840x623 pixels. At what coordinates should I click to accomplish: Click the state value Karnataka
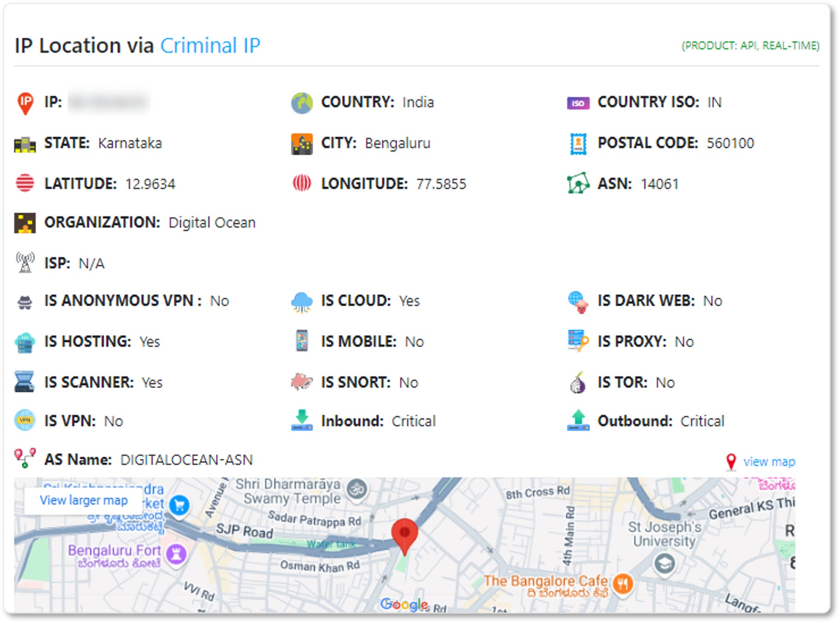click(130, 144)
